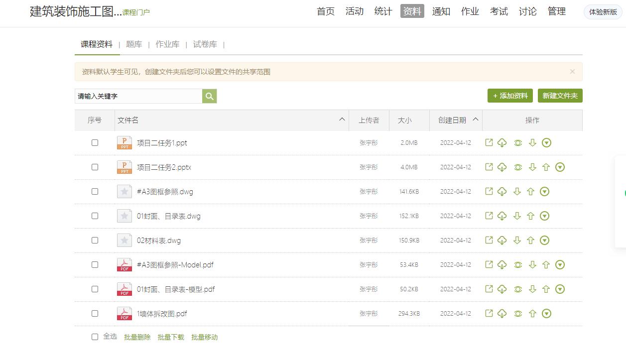Image resolution: width=626 pixels, height=364 pixels.
Task: Check the box for 1墙体拆改图.pdf
Action: pos(95,314)
